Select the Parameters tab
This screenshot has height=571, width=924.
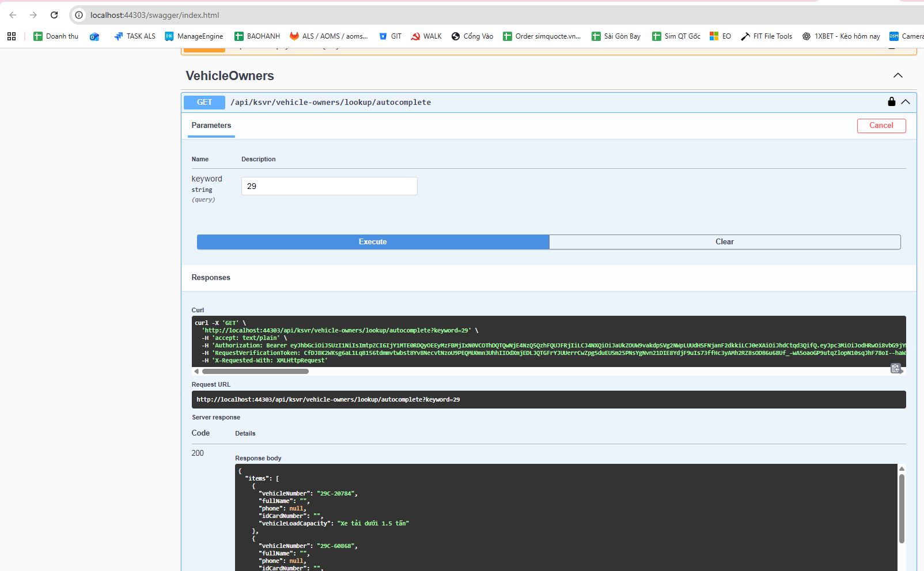(x=211, y=126)
